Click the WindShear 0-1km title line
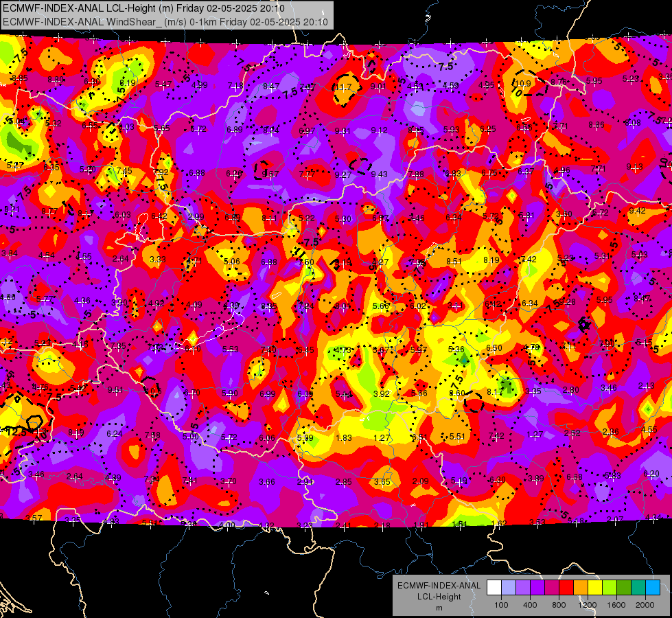 coord(165,22)
